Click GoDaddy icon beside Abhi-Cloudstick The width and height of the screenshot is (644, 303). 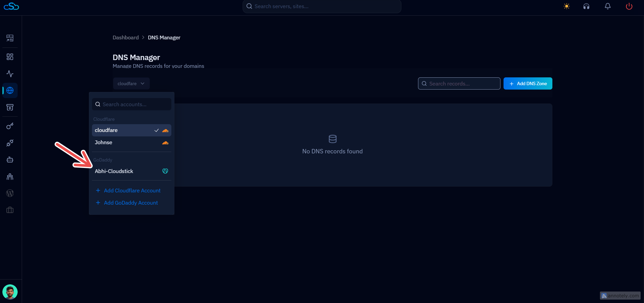165,171
